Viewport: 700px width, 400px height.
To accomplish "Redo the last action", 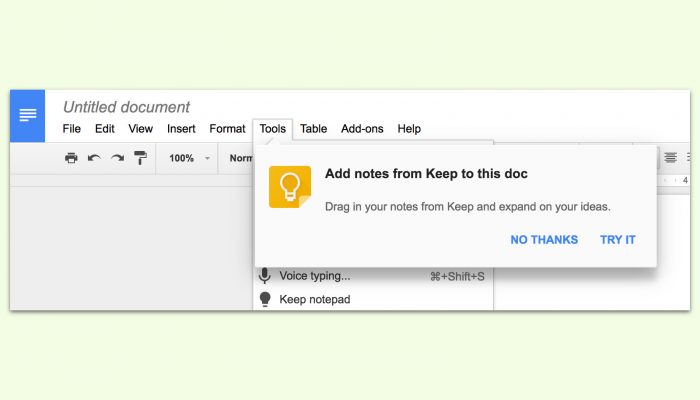I will coord(117,158).
